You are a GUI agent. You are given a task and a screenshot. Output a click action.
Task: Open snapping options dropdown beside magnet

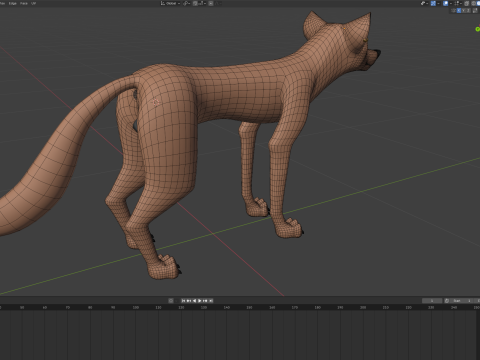[202, 3]
